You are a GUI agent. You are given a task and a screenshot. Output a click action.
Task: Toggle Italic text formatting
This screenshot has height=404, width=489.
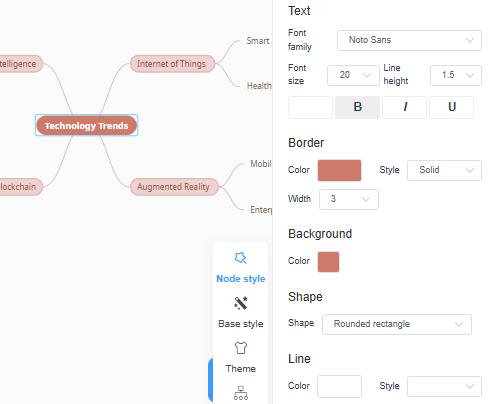point(405,107)
